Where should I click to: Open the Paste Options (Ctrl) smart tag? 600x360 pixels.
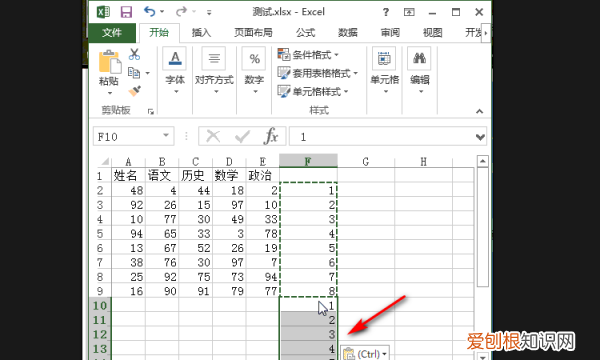365,353
